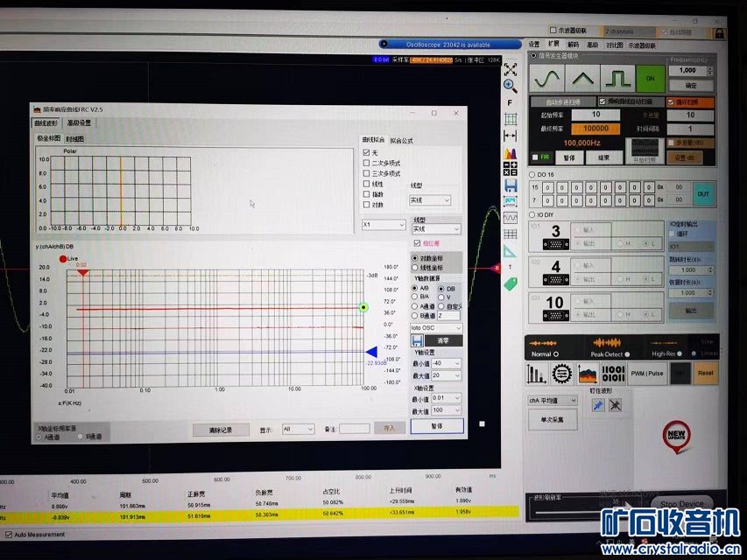This screenshot has width=747, height=560.
Task: Switch to the 拟合公式 tab
Action: [x=402, y=141]
